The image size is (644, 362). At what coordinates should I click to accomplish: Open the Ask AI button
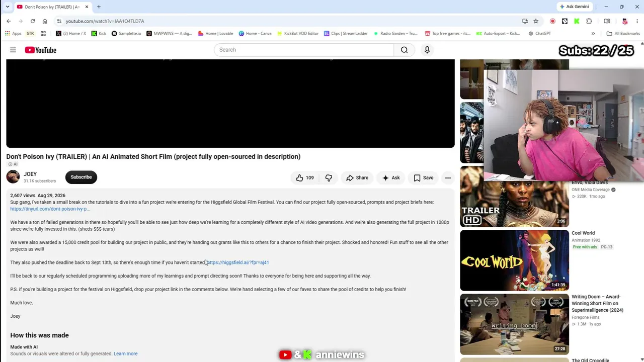[x=391, y=177]
